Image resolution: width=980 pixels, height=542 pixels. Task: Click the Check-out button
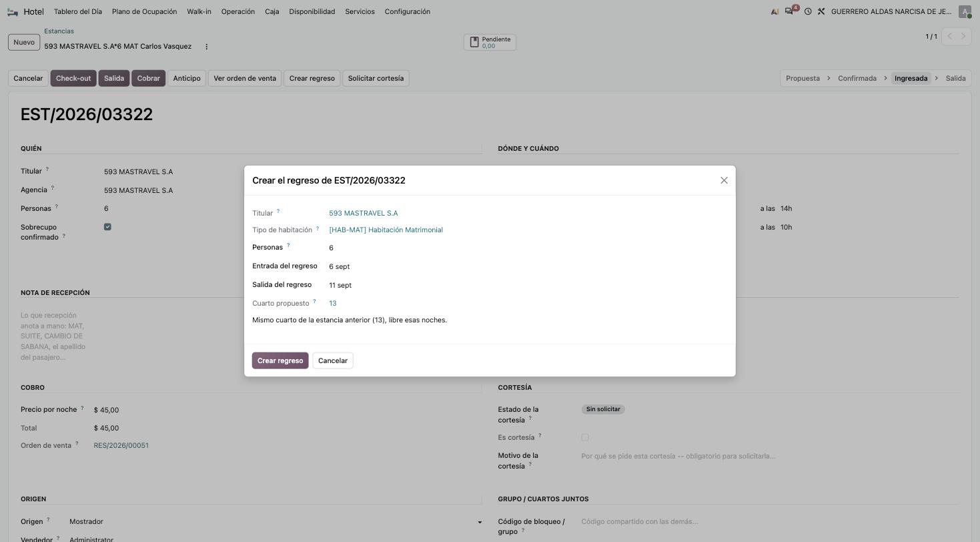coord(73,78)
